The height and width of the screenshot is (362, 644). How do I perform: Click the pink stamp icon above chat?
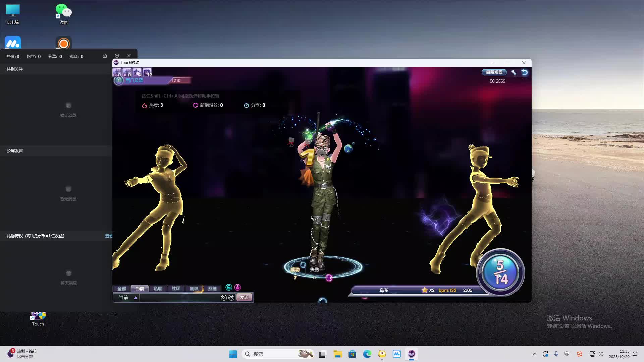tap(237, 287)
